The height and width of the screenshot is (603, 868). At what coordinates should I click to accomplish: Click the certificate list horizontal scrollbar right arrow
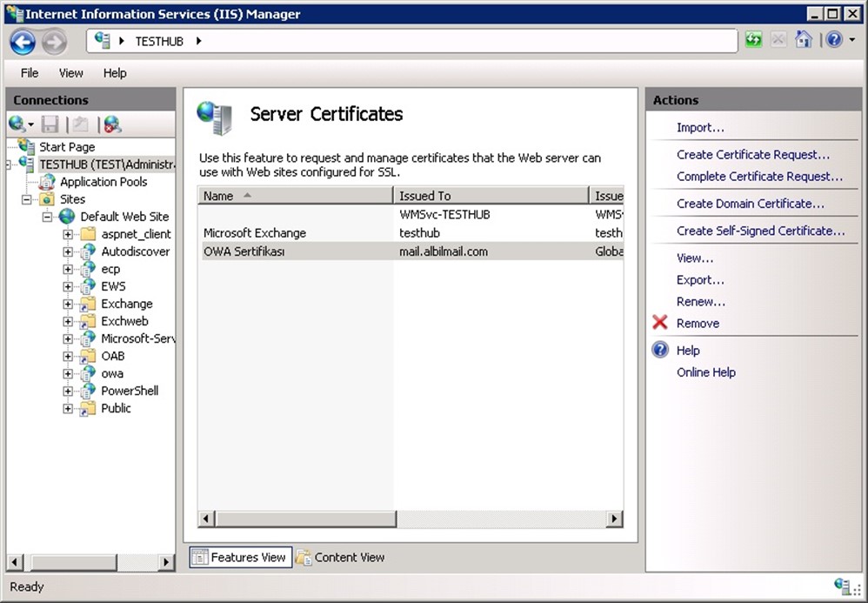point(614,519)
